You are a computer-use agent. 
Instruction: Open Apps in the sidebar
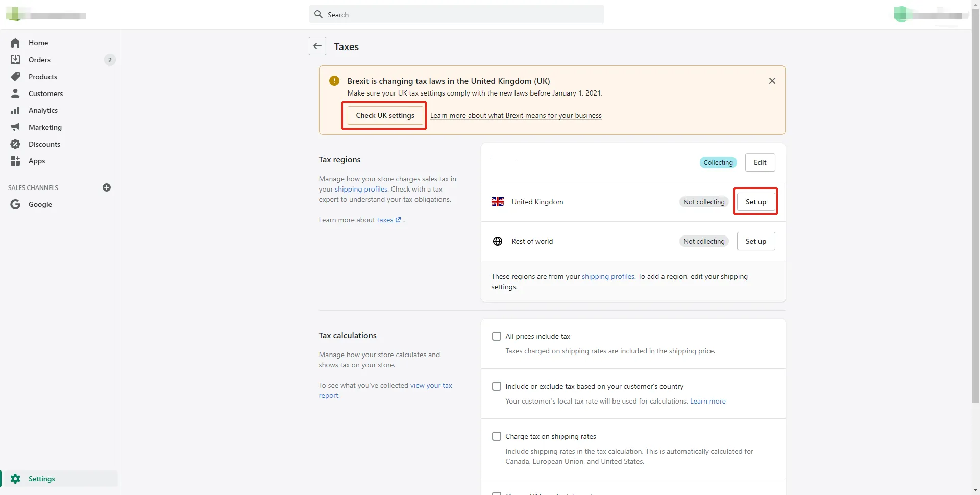(x=37, y=161)
